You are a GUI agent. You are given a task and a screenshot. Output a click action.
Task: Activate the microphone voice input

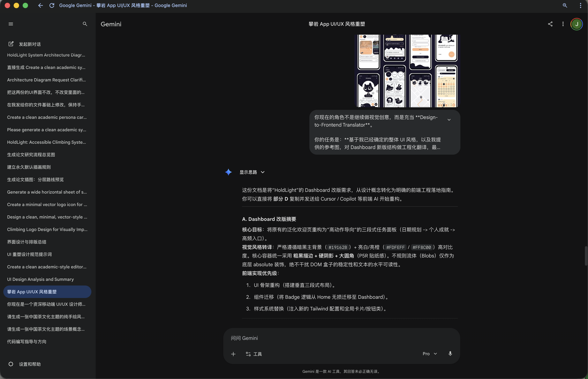pos(450,354)
